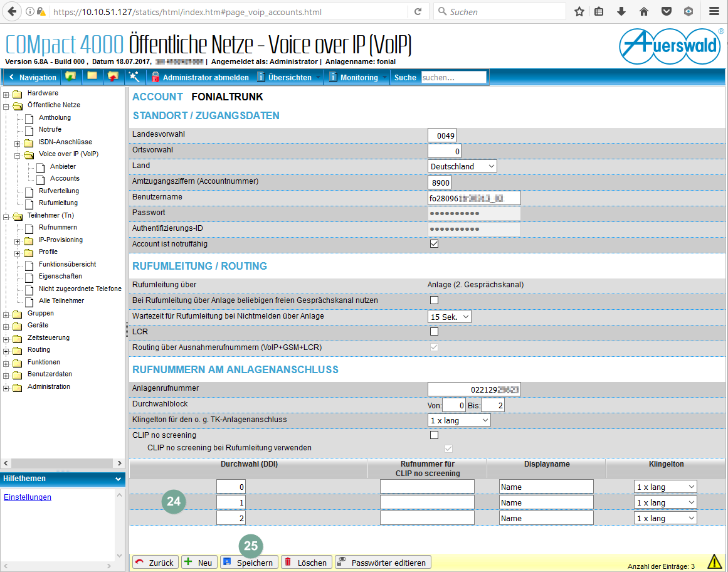The height and width of the screenshot is (572, 728).
Task: Click the hexagon extension icon in browser toolbar
Action: 688,12
